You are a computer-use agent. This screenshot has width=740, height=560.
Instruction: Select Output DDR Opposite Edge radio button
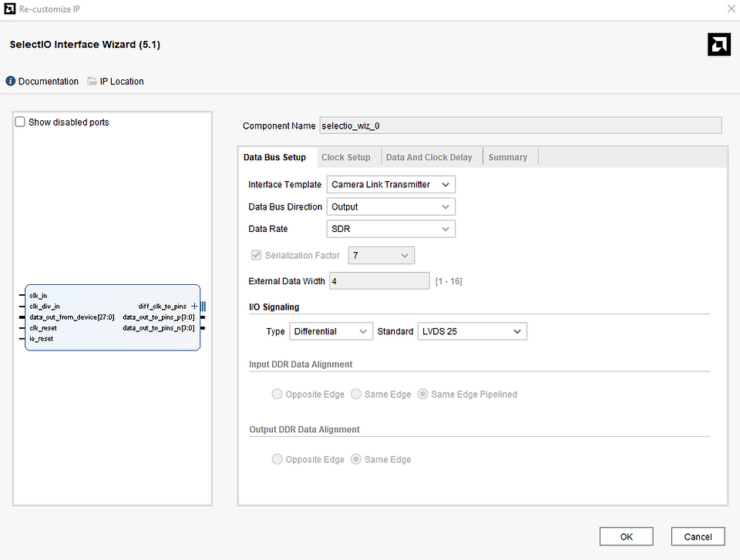[277, 459]
